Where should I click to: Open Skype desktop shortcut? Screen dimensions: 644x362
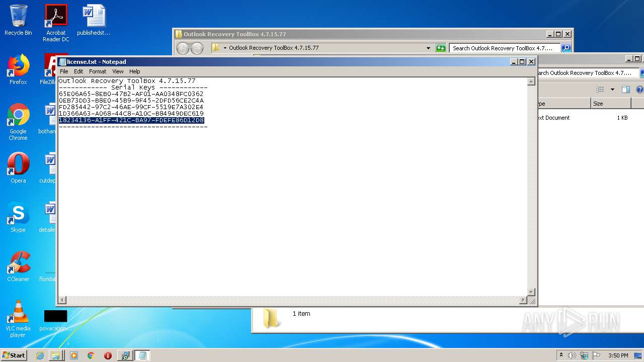pyautogui.click(x=18, y=217)
